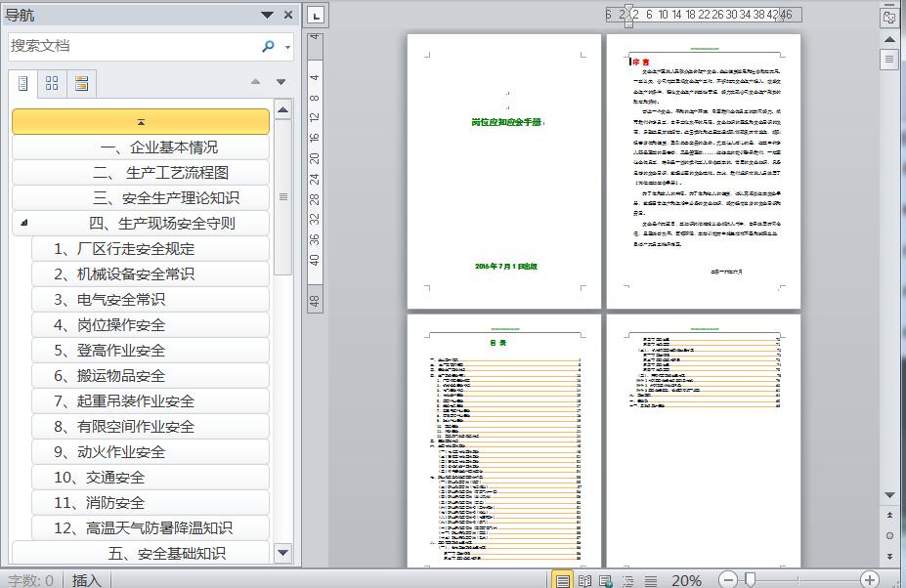Screen dimensions: 906x588
Task: Open the browse search results tab
Action: pos(81,83)
